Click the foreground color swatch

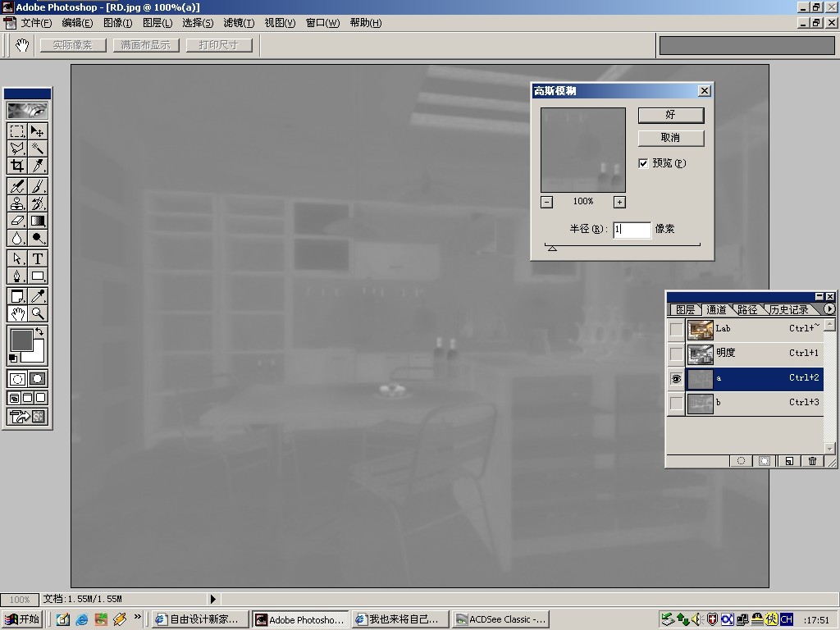(x=22, y=340)
